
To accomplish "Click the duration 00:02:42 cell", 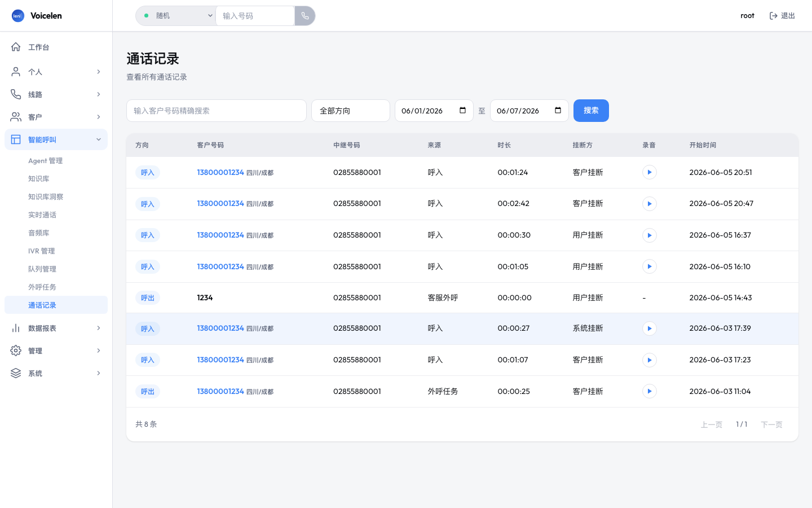I will [x=513, y=203].
